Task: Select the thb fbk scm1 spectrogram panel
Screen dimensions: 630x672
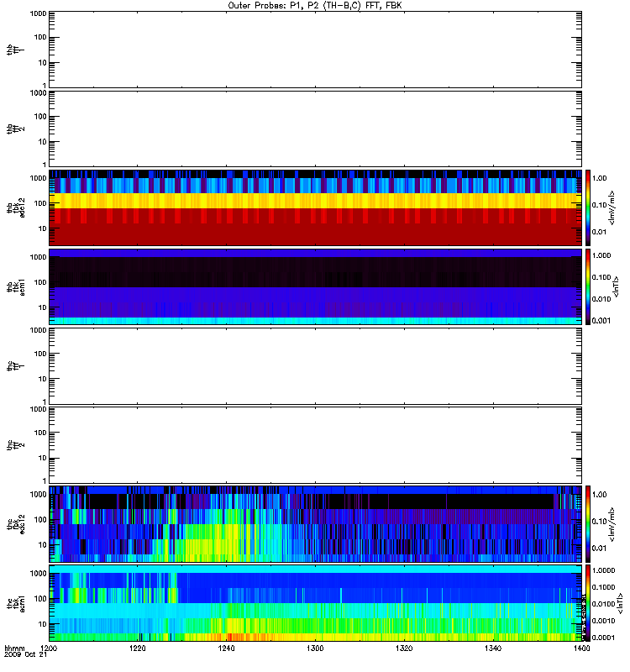Action: tap(315, 286)
